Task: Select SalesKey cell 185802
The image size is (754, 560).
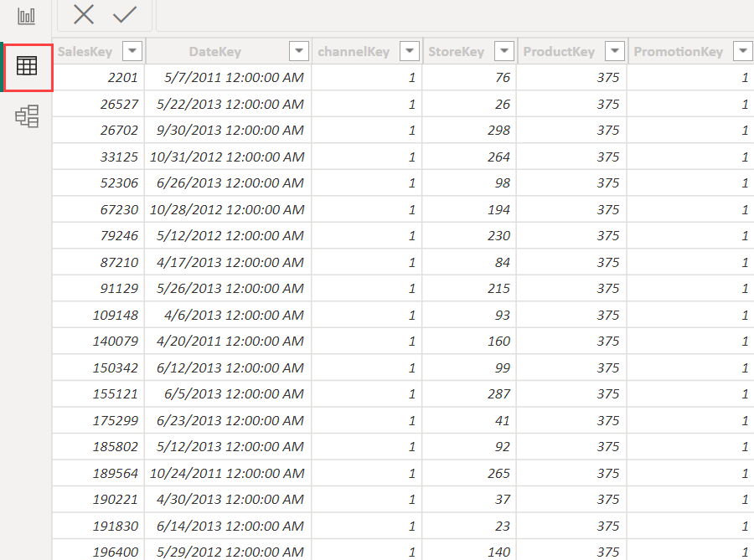Action: tap(99, 447)
